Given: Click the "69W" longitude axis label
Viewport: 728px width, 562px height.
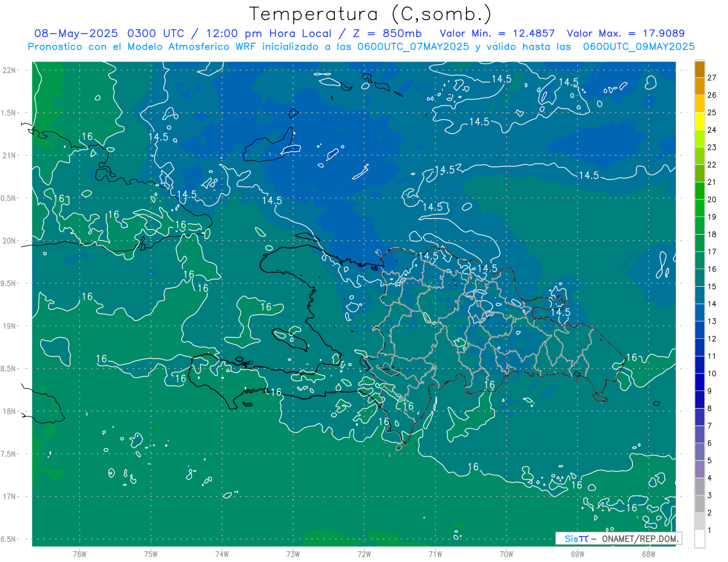Looking at the screenshot, I should pyautogui.click(x=578, y=554).
